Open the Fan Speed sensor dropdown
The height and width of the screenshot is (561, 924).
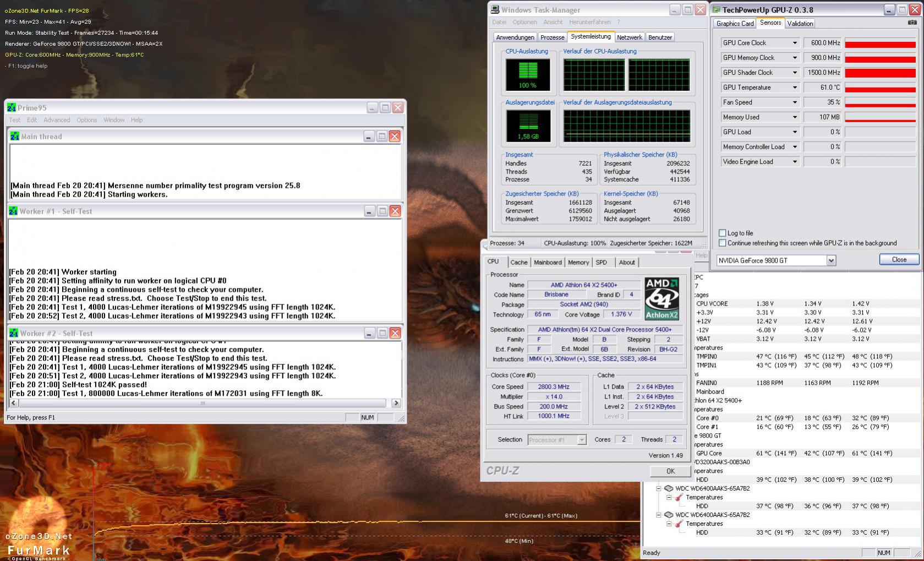click(x=795, y=102)
